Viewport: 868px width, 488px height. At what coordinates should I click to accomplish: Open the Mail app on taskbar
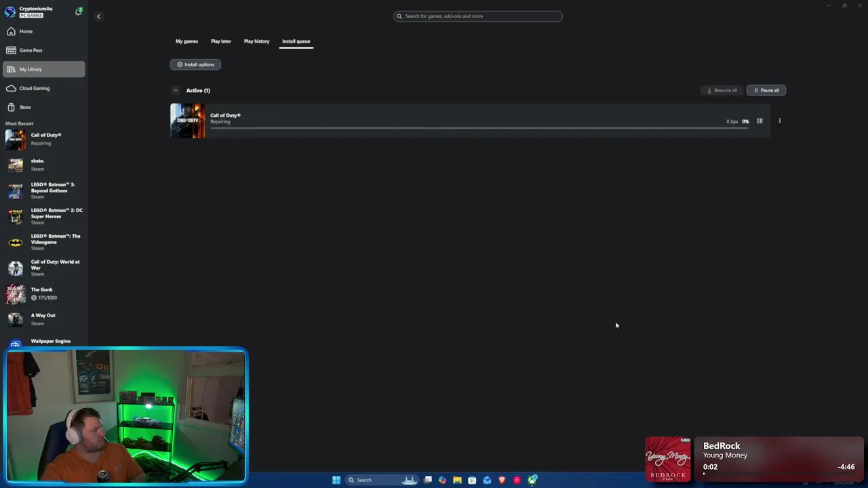pos(487,480)
